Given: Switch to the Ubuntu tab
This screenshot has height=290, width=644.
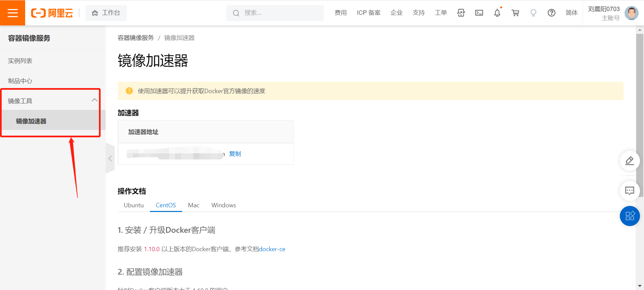Looking at the screenshot, I should [x=133, y=205].
